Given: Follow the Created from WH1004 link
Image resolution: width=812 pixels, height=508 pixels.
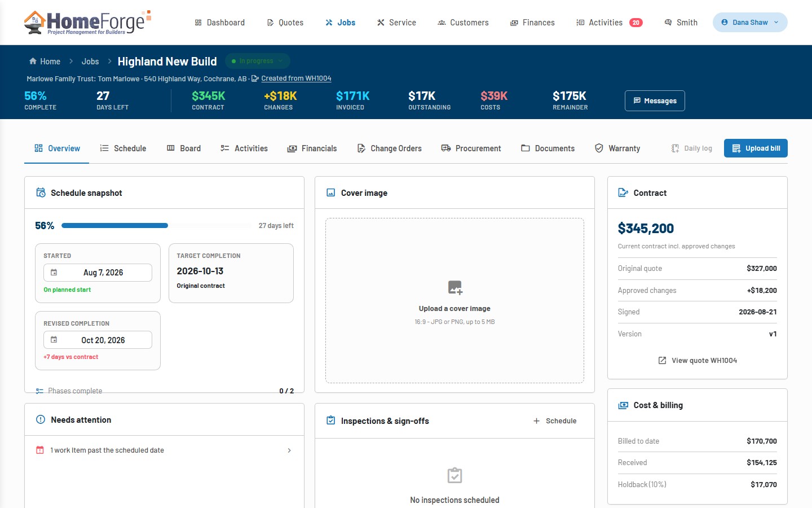Looking at the screenshot, I should (x=296, y=78).
